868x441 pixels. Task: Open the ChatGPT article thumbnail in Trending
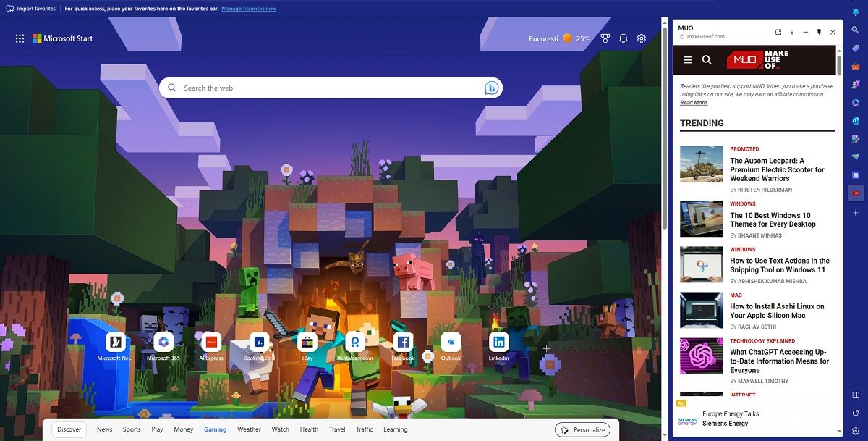tap(701, 356)
